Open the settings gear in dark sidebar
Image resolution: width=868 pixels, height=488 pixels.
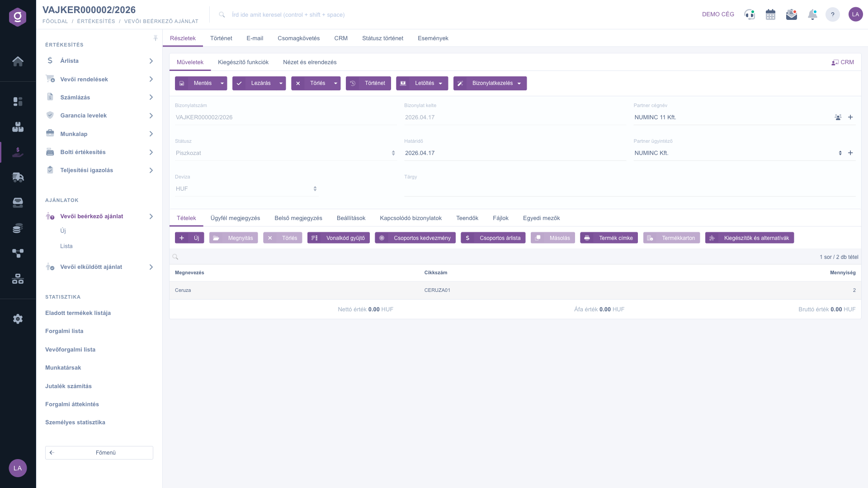coord(18,319)
